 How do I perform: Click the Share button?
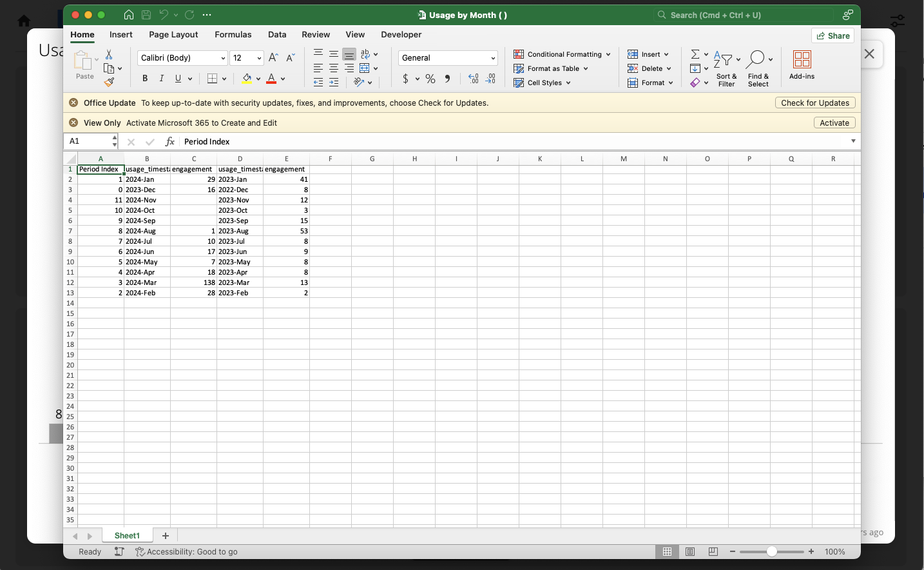pyautogui.click(x=833, y=35)
